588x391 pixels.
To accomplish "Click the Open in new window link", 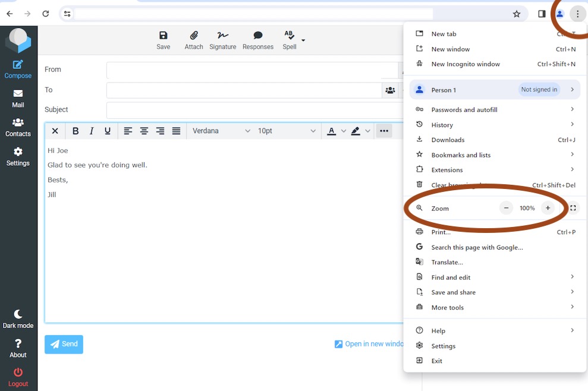I will pos(369,344).
